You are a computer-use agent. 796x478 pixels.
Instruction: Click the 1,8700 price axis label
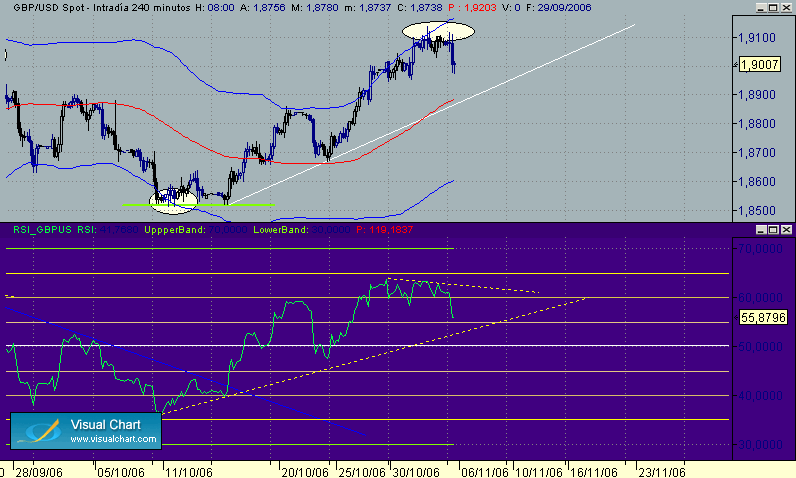tap(757, 152)
